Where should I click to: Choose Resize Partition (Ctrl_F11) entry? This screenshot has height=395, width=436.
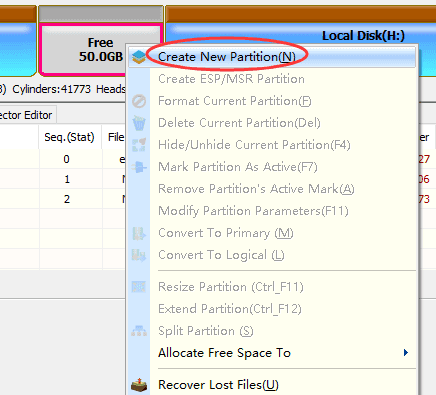273,287
